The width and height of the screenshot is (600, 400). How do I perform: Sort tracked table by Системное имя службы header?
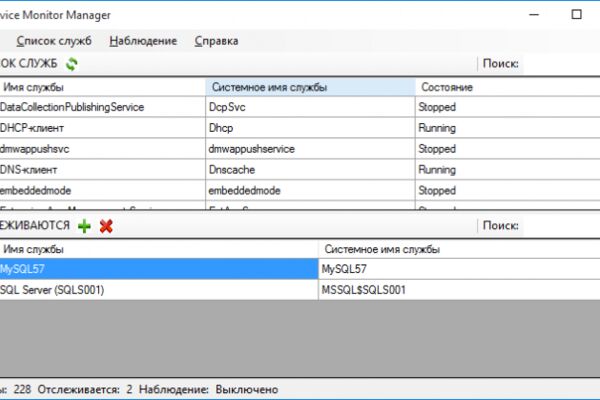(x=459, y=250)
